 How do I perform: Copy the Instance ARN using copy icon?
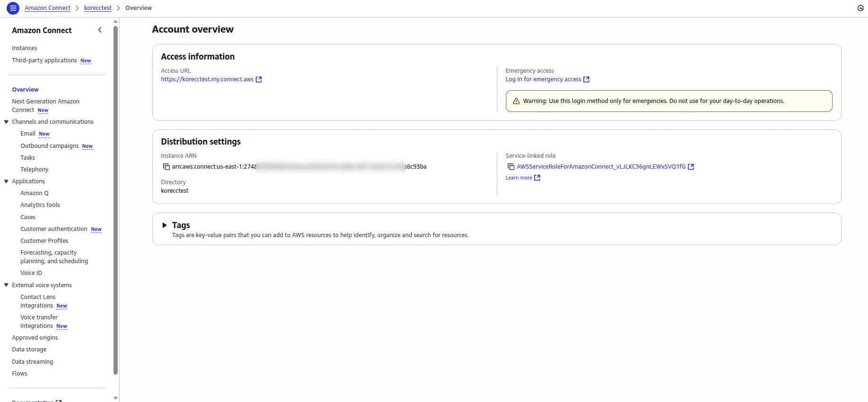pyautogui.click(x=166, y=167)
